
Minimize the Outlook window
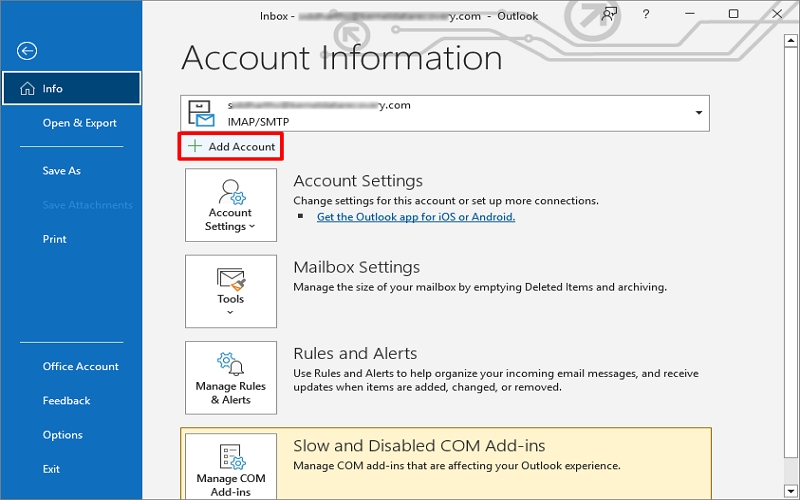click(690, 14)
